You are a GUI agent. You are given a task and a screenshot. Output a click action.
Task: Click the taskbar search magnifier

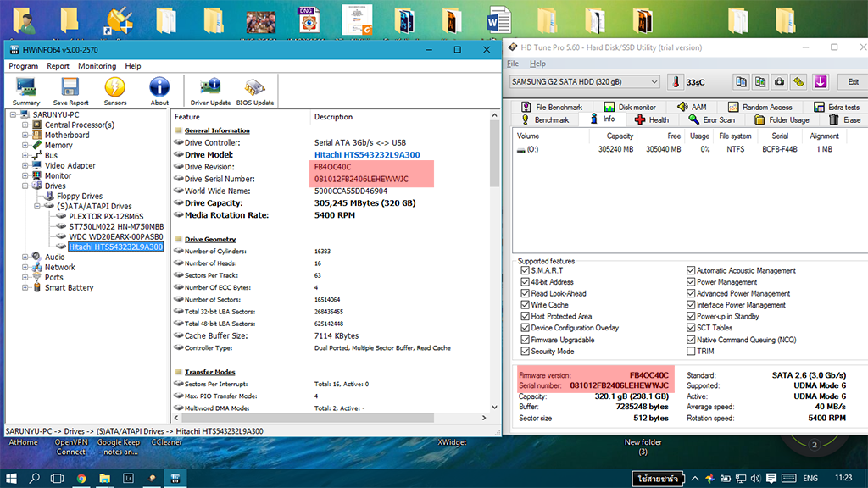pos(34,479)
